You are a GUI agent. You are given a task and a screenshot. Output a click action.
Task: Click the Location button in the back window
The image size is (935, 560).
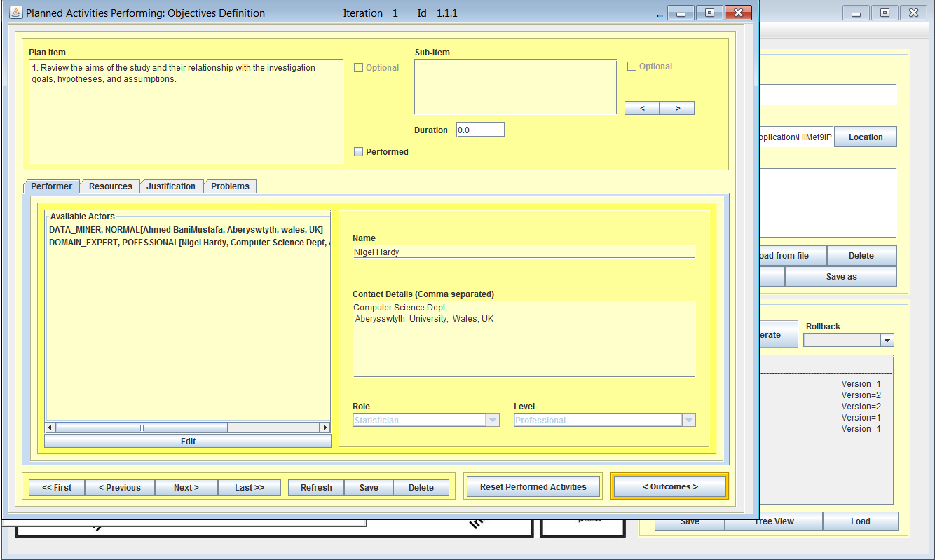pyautogui.click(x=866, y=137)
